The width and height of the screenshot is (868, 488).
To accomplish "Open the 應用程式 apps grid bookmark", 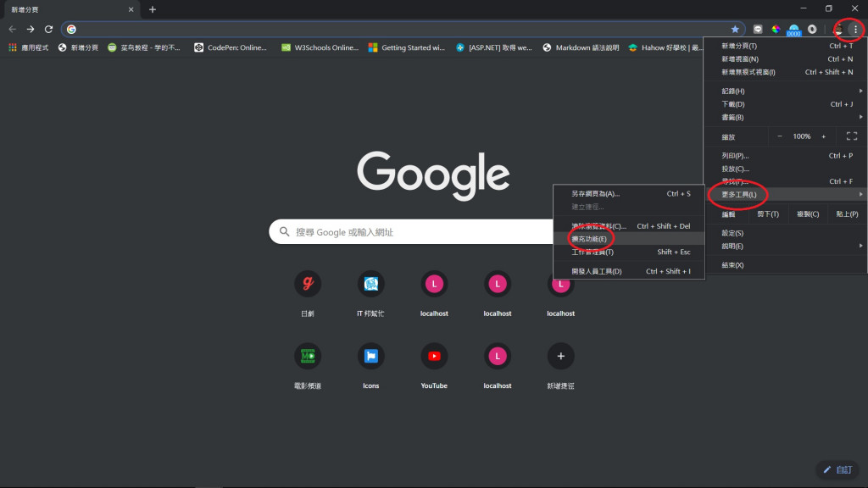I will tap(28, 47).
